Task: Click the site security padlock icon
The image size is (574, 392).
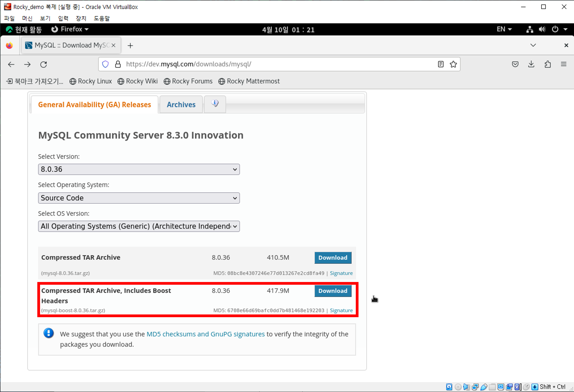Action: (x=118, y=64)
